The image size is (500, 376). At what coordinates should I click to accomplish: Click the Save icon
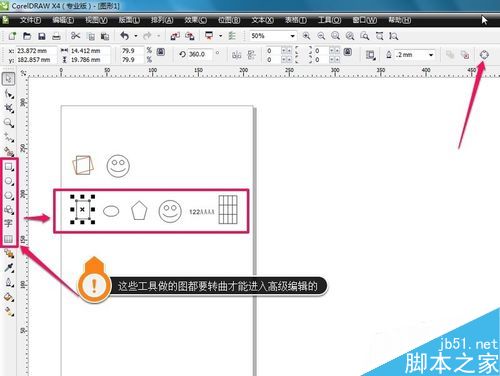[x=42, y=36]
